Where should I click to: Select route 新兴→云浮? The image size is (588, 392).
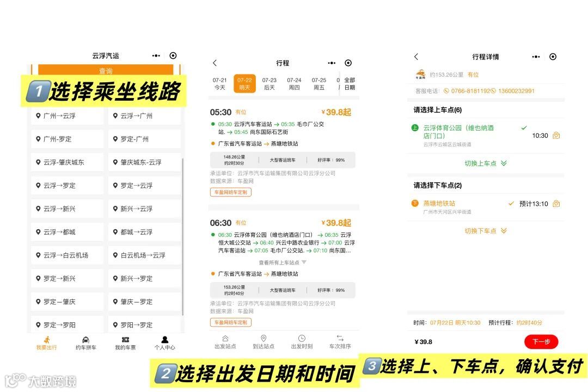(x=144, y=209)
